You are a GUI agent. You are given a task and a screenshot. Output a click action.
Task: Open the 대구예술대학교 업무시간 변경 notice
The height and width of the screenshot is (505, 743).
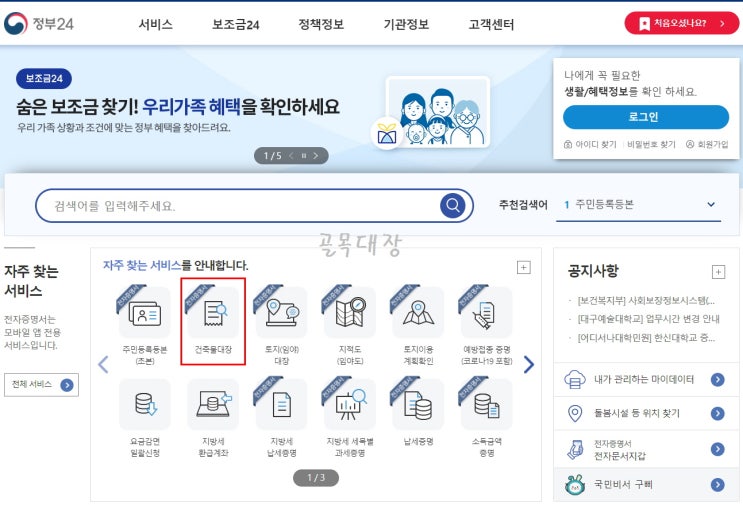648,319
